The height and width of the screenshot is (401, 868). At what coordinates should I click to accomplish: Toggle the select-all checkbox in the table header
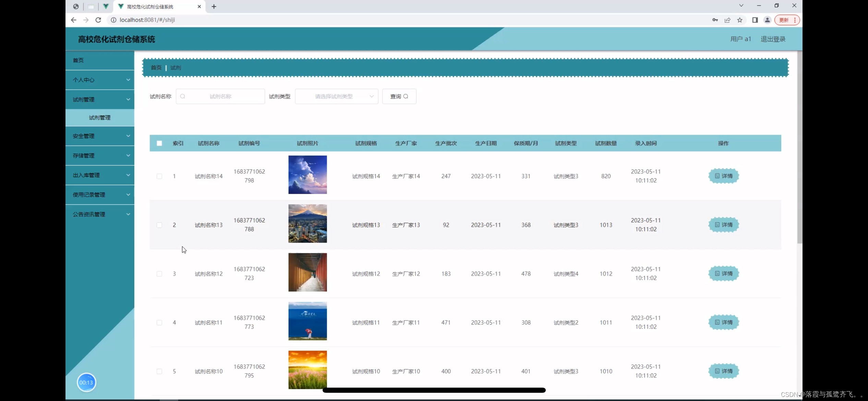click(x=159, y=143)
